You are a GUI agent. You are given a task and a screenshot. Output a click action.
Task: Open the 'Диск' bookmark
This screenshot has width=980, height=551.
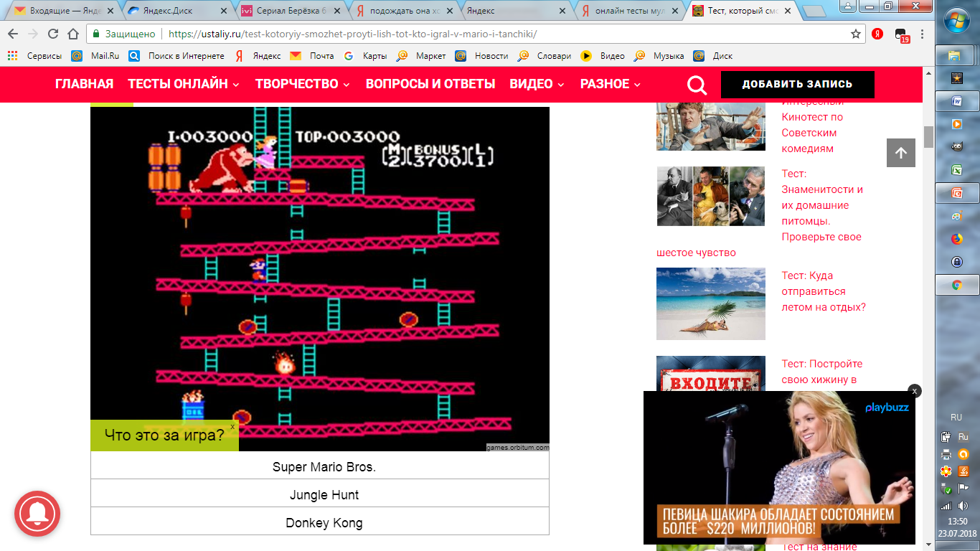[713, 55]
